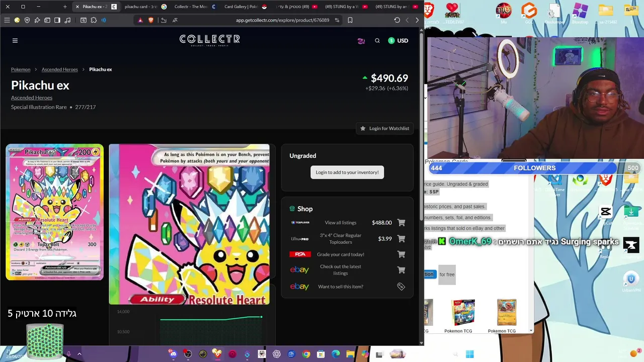Close the Pikachu ex tab
Screen dimensions: 644x362
pyautogui.click(x=77, y=7)
